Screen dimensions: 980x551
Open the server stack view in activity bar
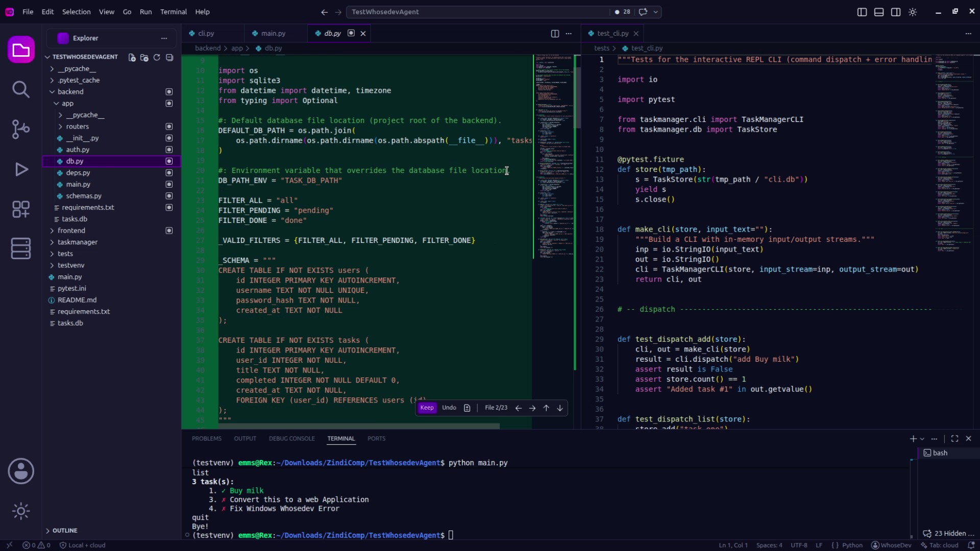21,248
